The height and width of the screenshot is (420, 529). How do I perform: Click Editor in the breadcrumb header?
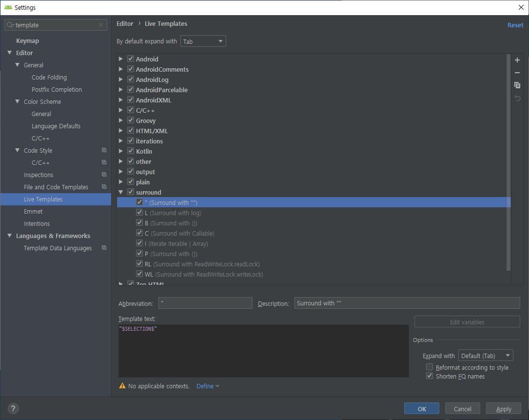pyautogui.click(x=125, y=23)
